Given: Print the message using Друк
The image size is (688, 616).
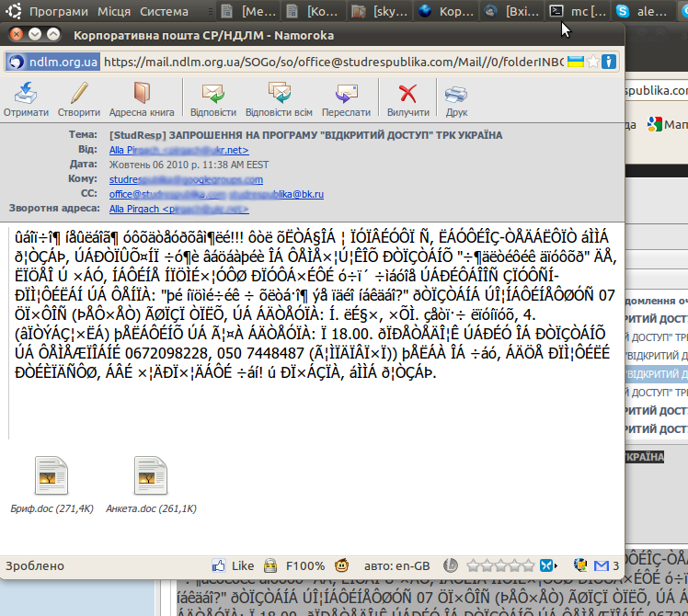Looking at the screenshot, I should 456,98.
